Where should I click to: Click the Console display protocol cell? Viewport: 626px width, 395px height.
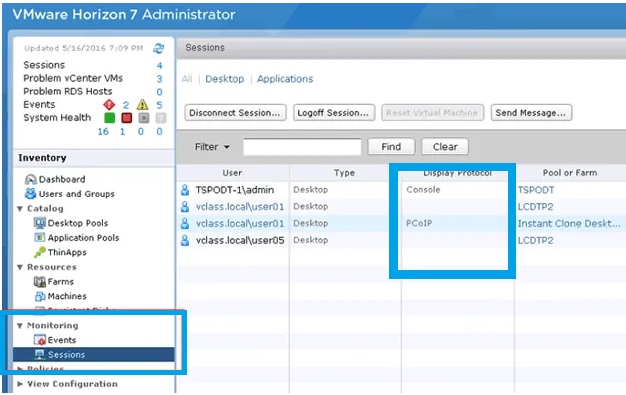[x=423, y=190]
